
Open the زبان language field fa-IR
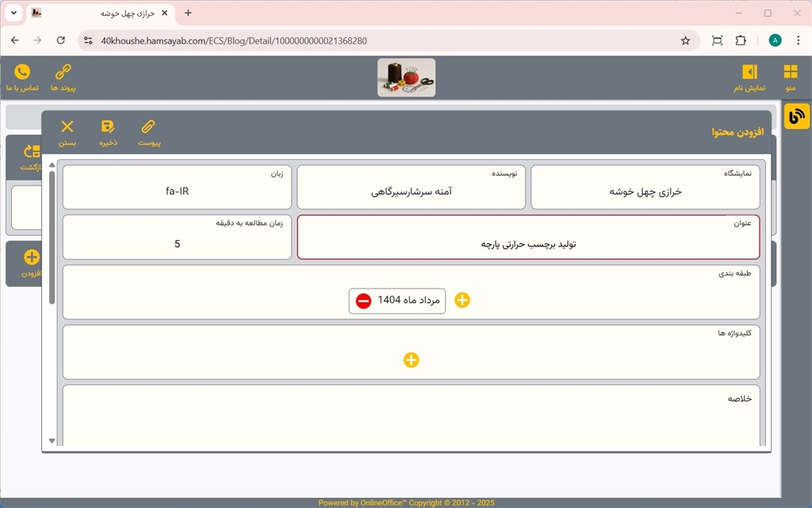pyautogui.click(x=177, y=191)
